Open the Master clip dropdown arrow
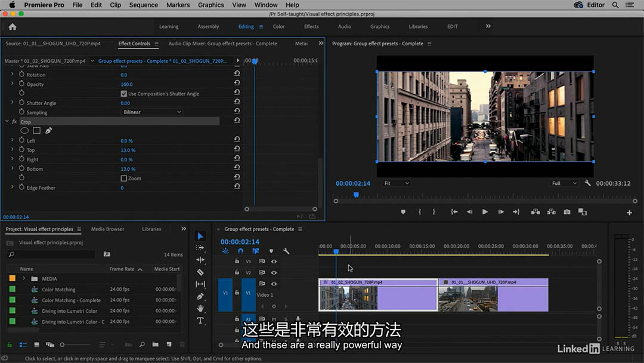This screenshot has height=363, width=644. [92, 61]
